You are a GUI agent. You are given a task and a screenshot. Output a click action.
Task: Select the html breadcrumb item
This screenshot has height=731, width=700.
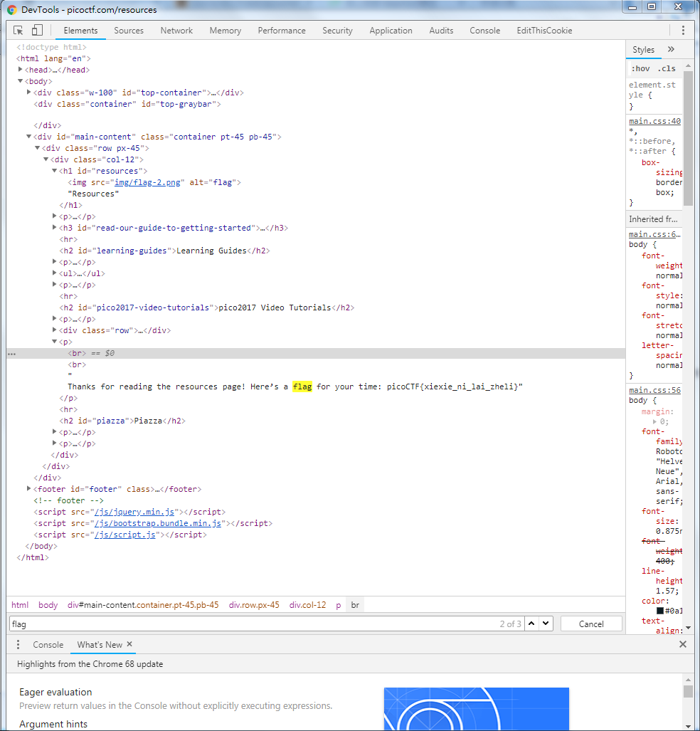(x=20, y=605)
